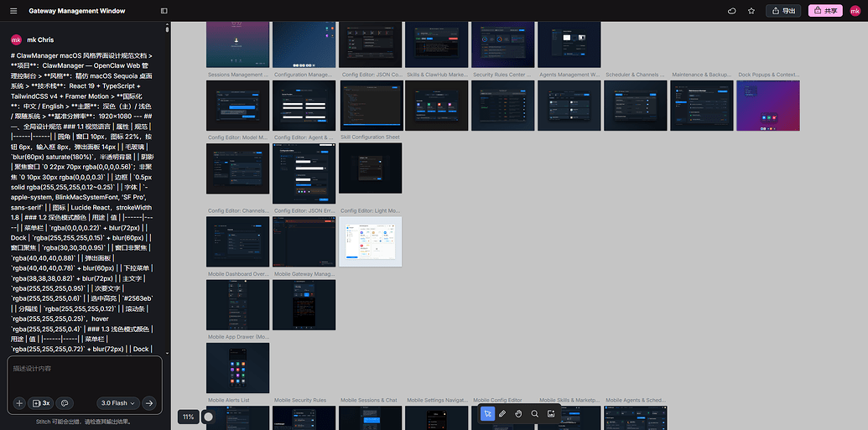Screen dimensions: 868x430
Task: Click the Mobile Sessions & Chat label
Action: pyautogui.click(x=369, y=400)
